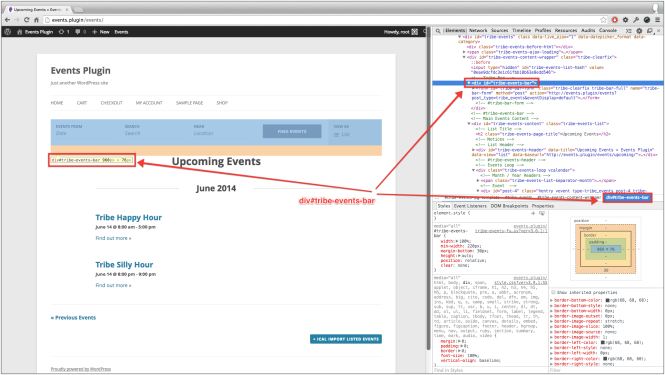Expand the span tribe-events-ajax-loading node

click(464, 52)
